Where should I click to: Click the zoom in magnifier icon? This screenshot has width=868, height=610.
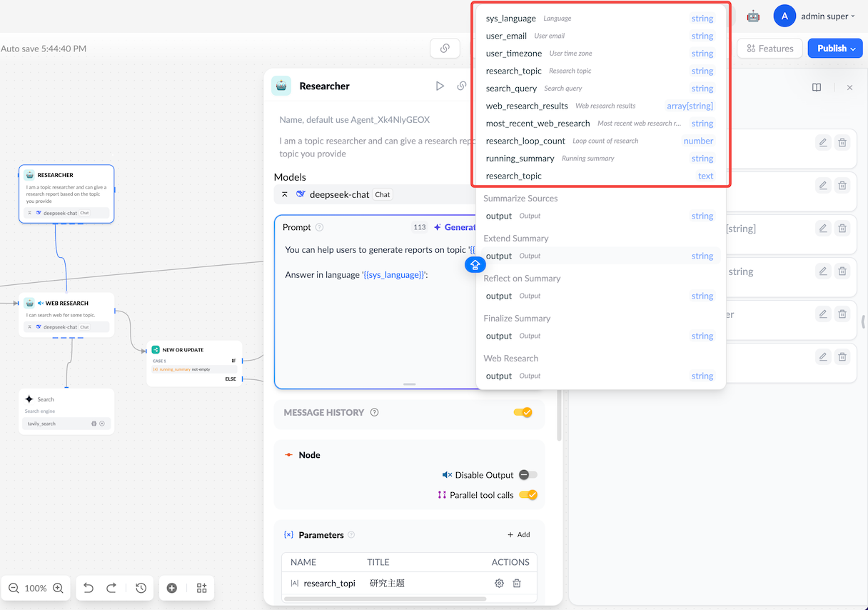59,588
